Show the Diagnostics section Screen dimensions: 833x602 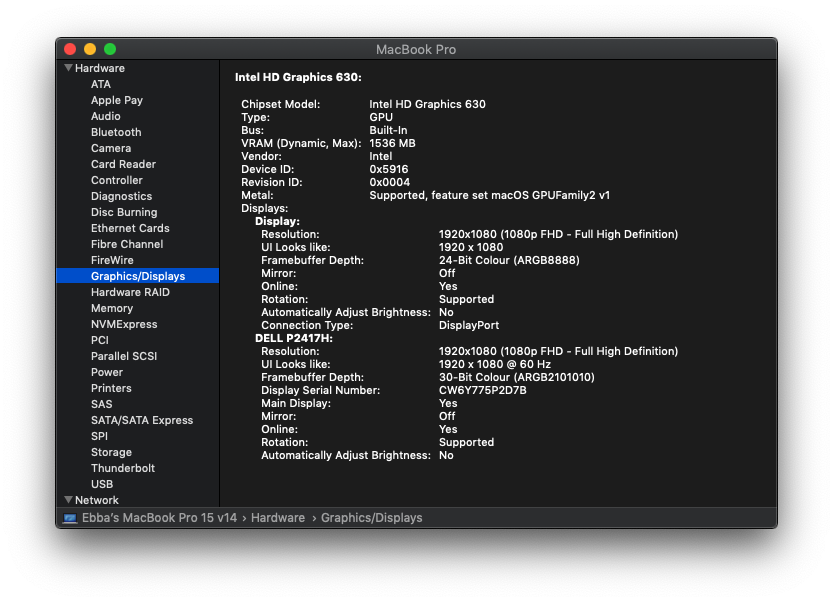coord(121,196)
